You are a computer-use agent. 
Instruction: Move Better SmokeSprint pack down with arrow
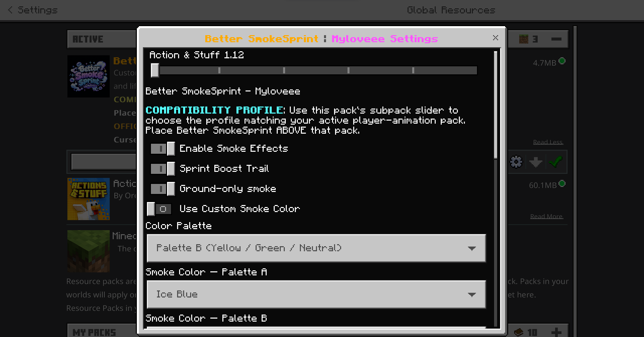pos(536,162)
